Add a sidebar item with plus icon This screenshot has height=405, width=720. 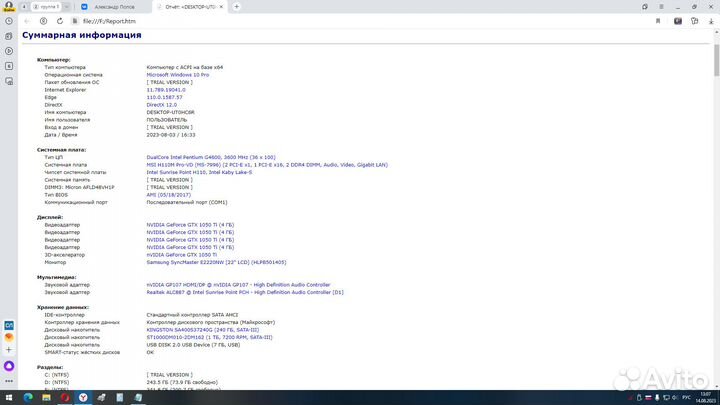coord(9,351)
